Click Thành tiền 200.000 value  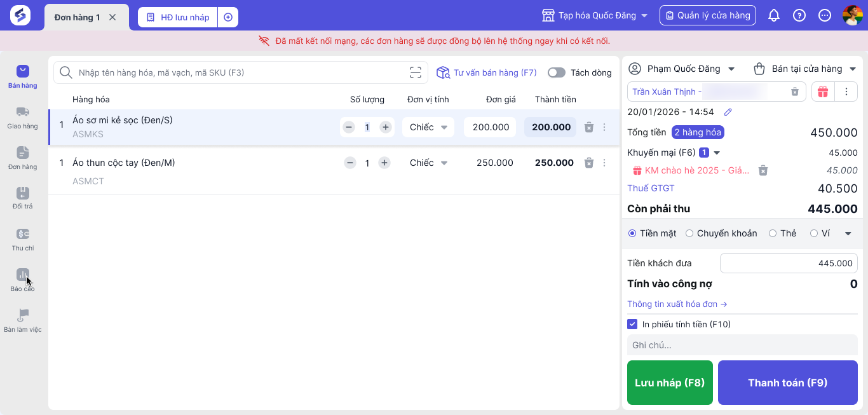click(550, 127)
